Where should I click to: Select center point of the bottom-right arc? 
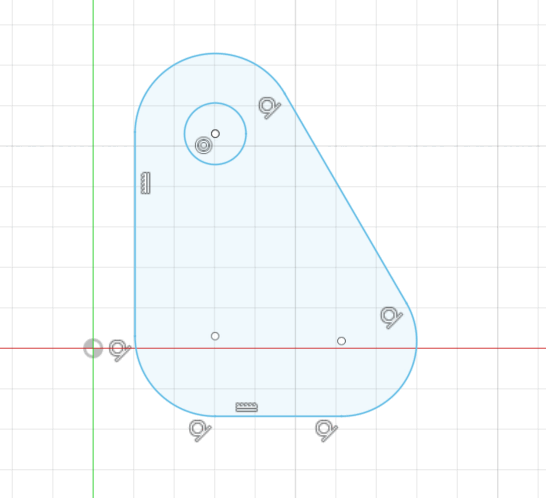[342, 341]
